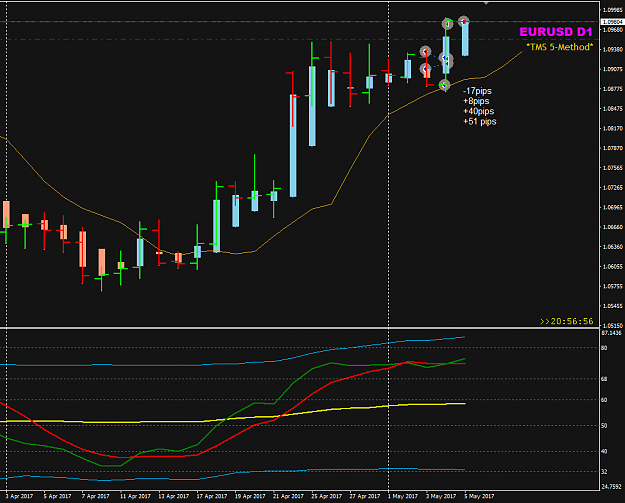Click the +40pips annotation
This screenshot has width=625, height=503.
coord(478,111)
